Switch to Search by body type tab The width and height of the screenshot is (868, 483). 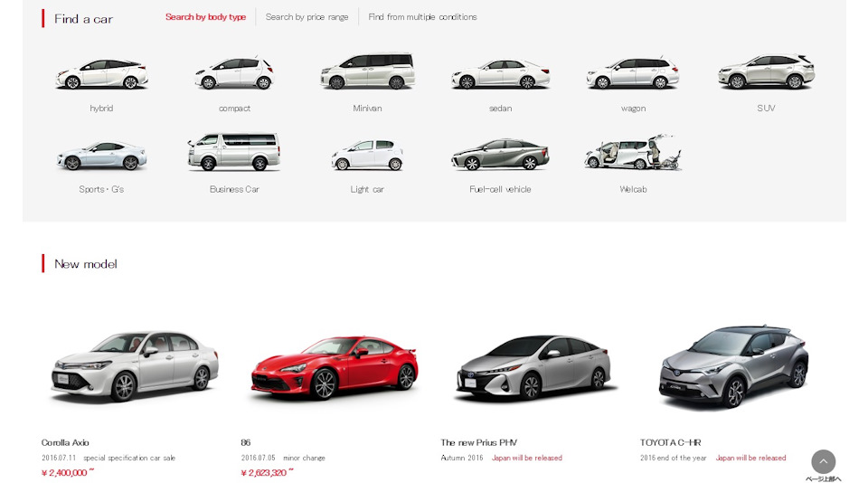tap(205, 17)
